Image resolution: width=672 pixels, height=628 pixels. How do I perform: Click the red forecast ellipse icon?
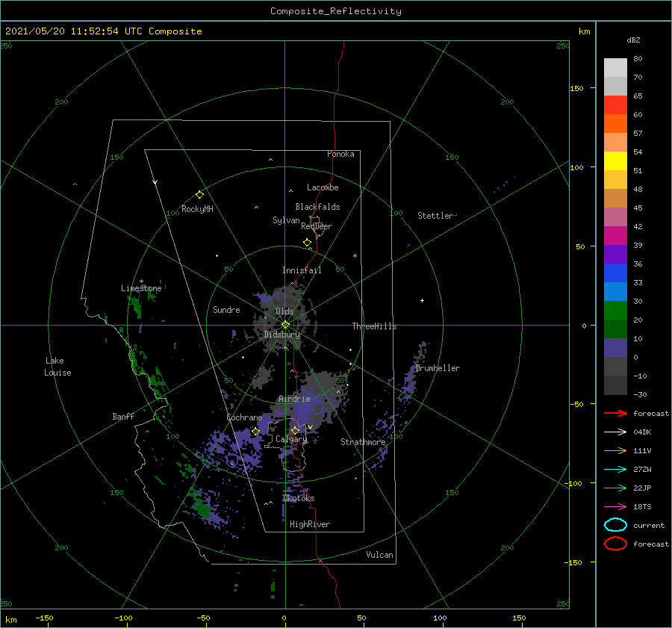pos(615,544)
